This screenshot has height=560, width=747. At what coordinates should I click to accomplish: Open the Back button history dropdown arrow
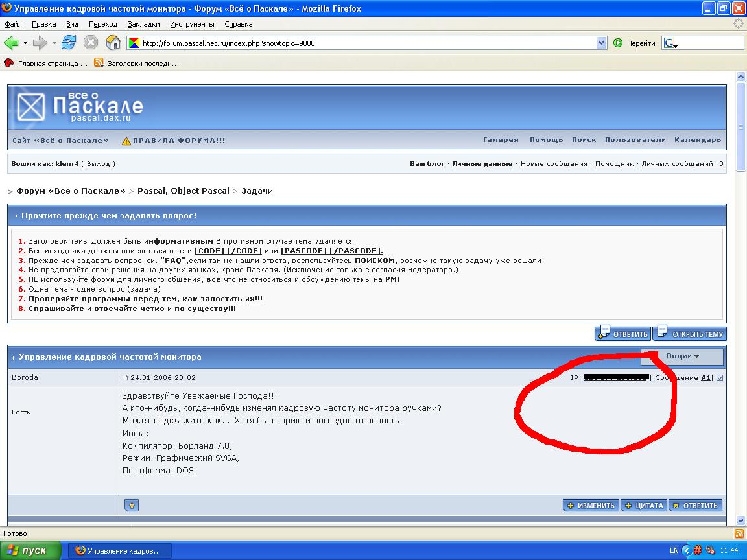pyautogui.click(x=25, y=43)
